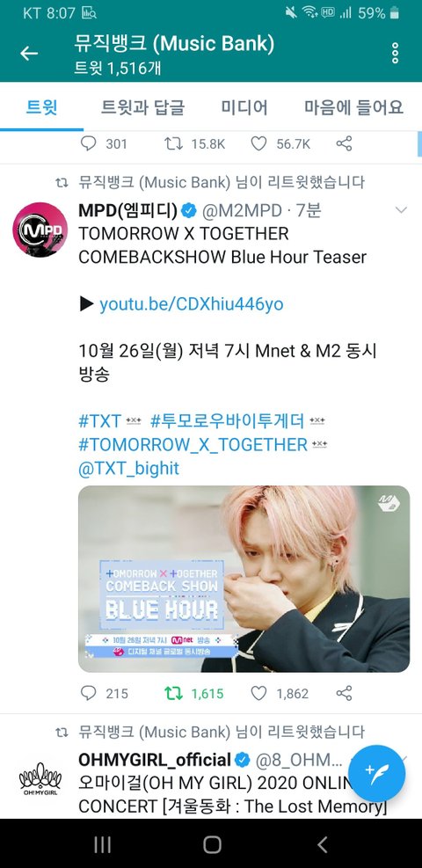This screenshot has height=868, width=422.
Task: Expand the MPD tweet options chevron
Action: (401, 210)
